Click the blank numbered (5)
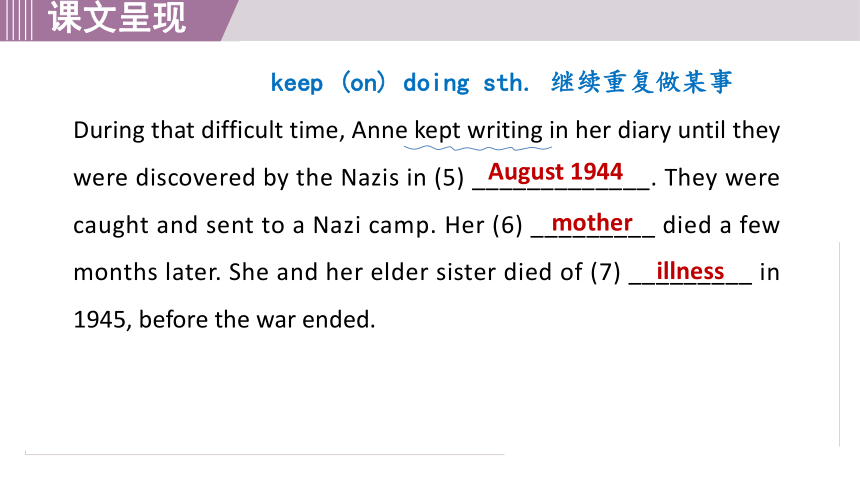 coord(561,178)
